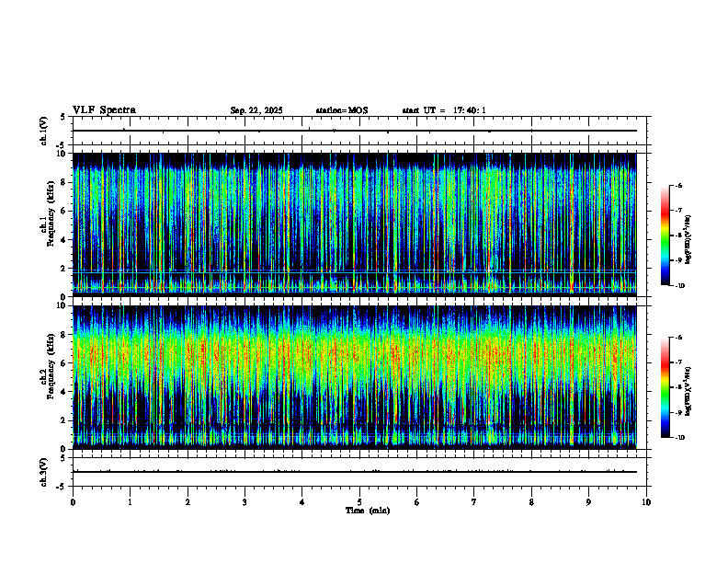Viewport: 728px width, 563px height.
Task: Click time axis tick label "2"
Action: click(x=188, y=502)
